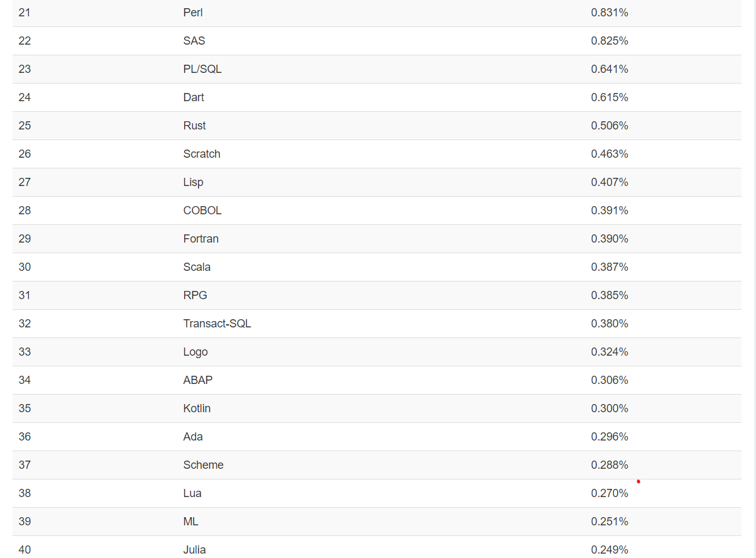
Task: Click the Lua rating value 0.270%
Action: [610, 493]
